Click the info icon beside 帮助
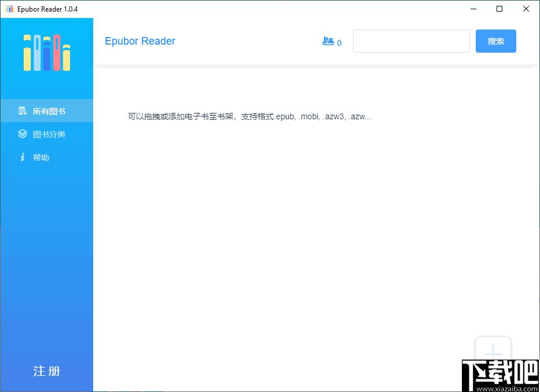 click(23, 157)
